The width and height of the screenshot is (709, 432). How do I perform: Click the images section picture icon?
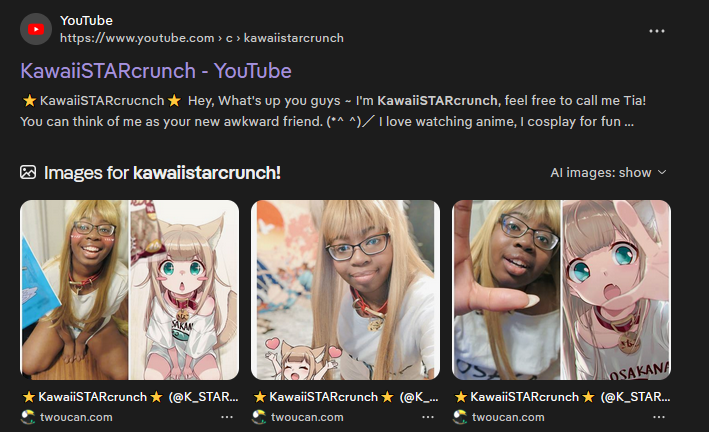pyautogui.click(x=28, y=172)
